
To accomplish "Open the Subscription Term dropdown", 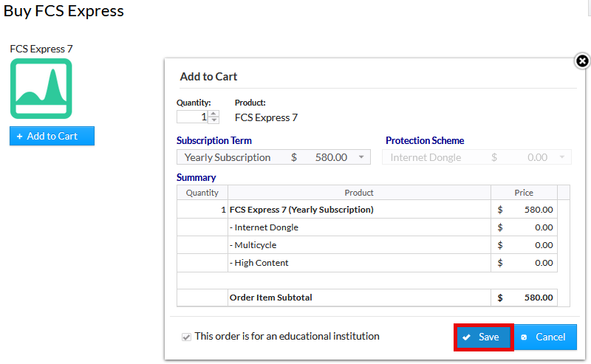I will click(x=273, y=157).
